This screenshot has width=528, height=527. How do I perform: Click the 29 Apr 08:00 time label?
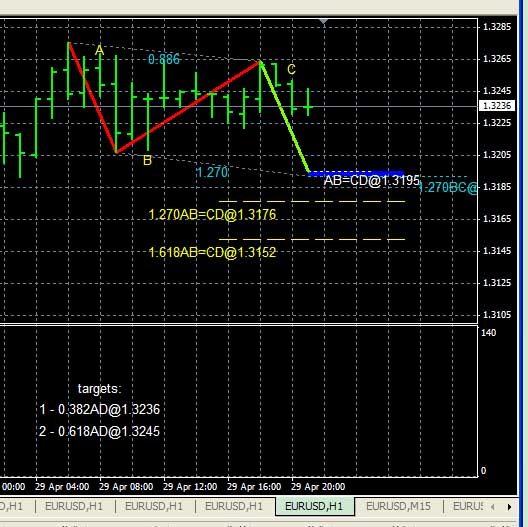(126, 487)
